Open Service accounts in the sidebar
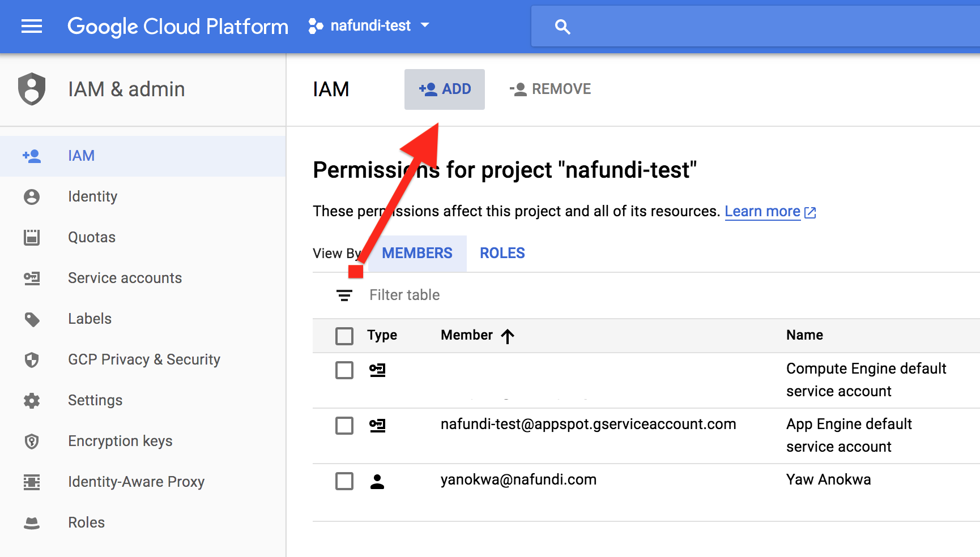Screen dimensions: 980x557 point(143,278)
